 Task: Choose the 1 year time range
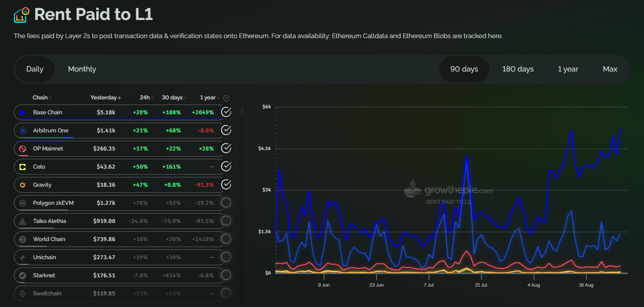[568, 69]
